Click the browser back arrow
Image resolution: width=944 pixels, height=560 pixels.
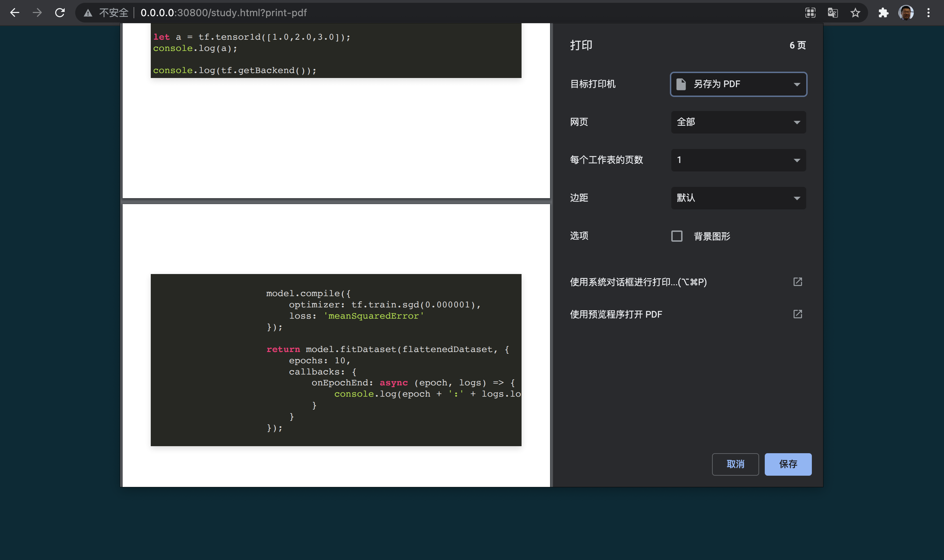(x=14, y=13)
